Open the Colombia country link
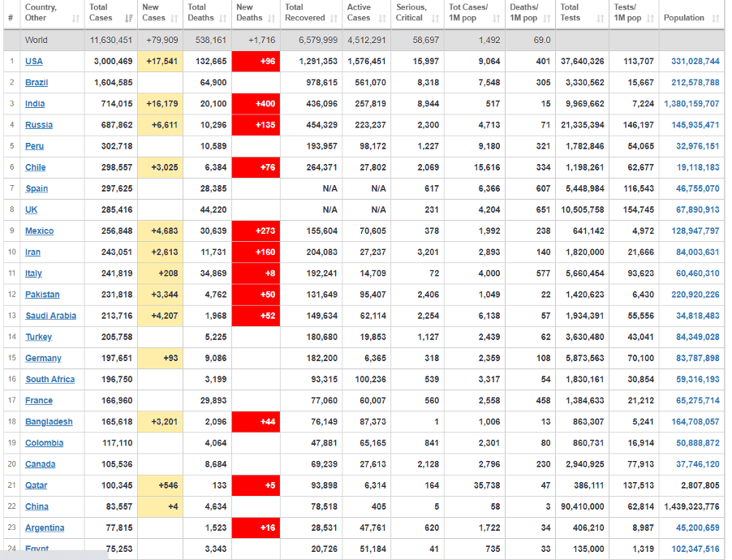 click(x=45, y=443)
